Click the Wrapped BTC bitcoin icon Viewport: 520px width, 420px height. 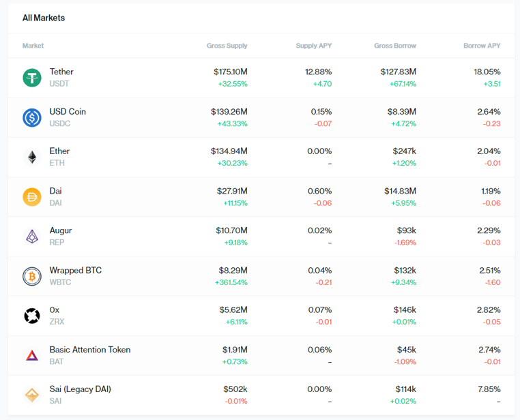(x=32, y=276)
